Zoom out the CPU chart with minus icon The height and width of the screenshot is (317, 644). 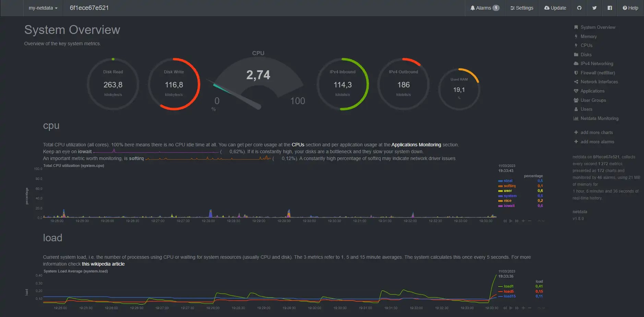[x=529, y=221]
